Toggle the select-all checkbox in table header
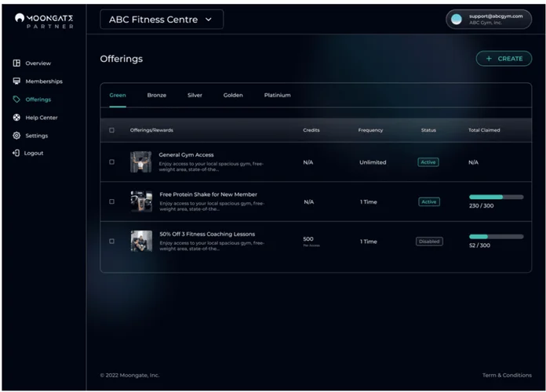Viewport: 546px width, 392px height. (x=111, y=130)
